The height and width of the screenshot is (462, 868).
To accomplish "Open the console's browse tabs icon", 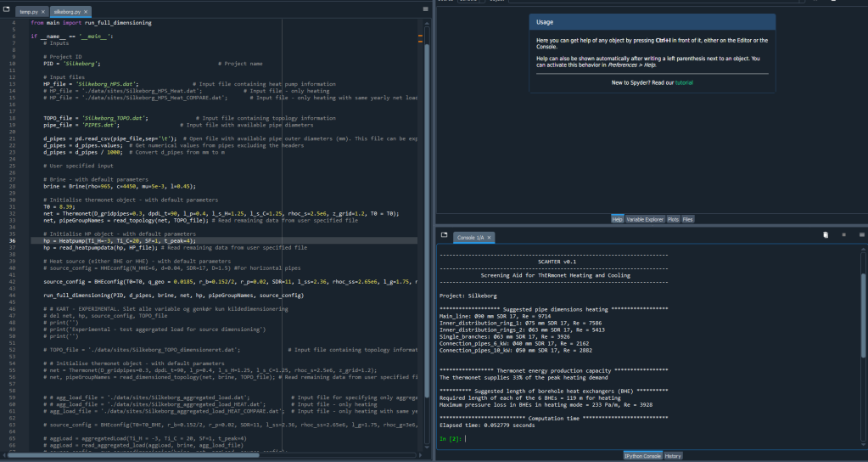I will (444, 235).
